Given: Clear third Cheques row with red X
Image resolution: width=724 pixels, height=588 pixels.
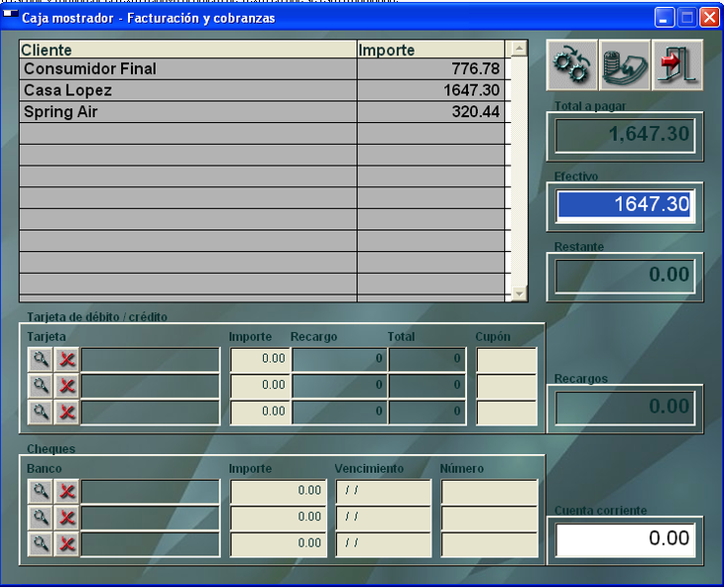Looking at the screenshot, I should point(67,543).
